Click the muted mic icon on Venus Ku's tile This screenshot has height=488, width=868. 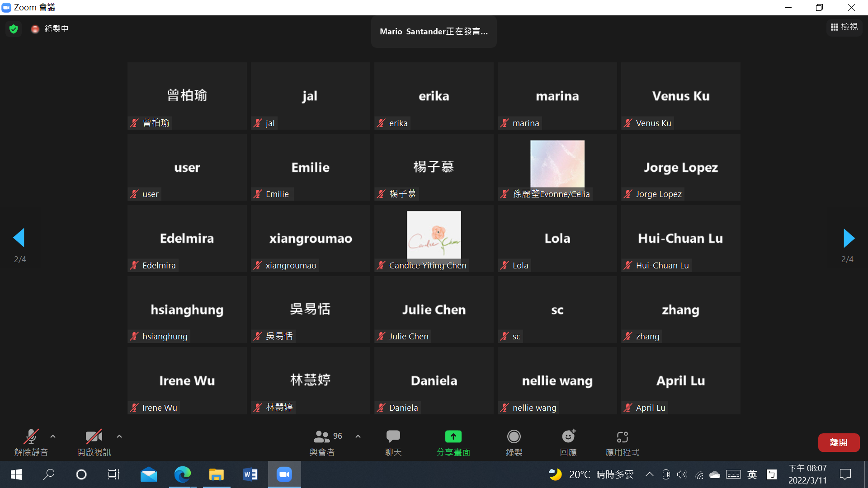[628, 123]
